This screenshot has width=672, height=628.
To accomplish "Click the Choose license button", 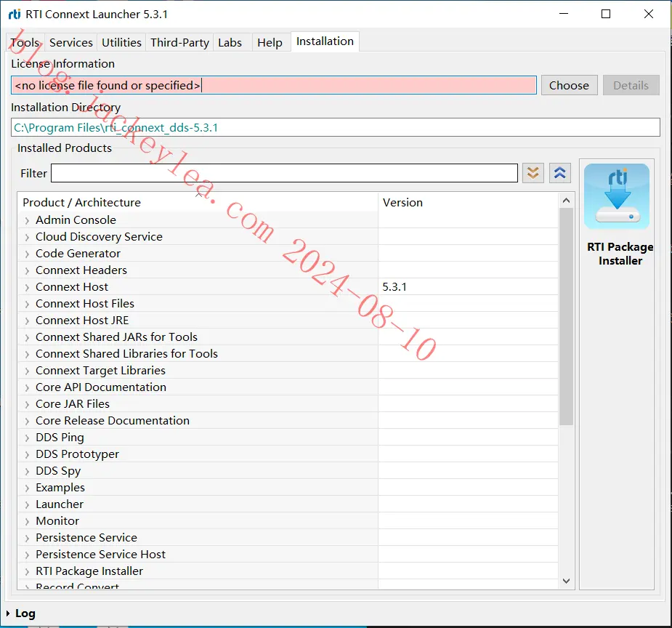I will 569,85.
